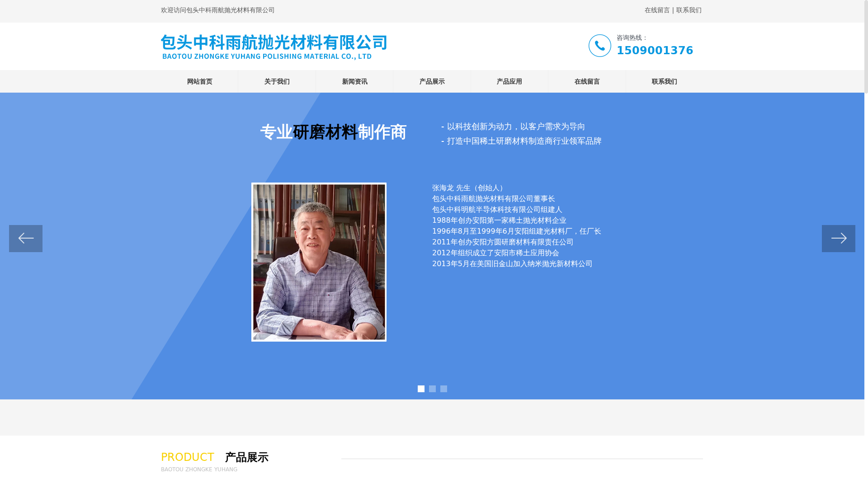
Task: Click the founder portrait photo
Action: (319, 262)
